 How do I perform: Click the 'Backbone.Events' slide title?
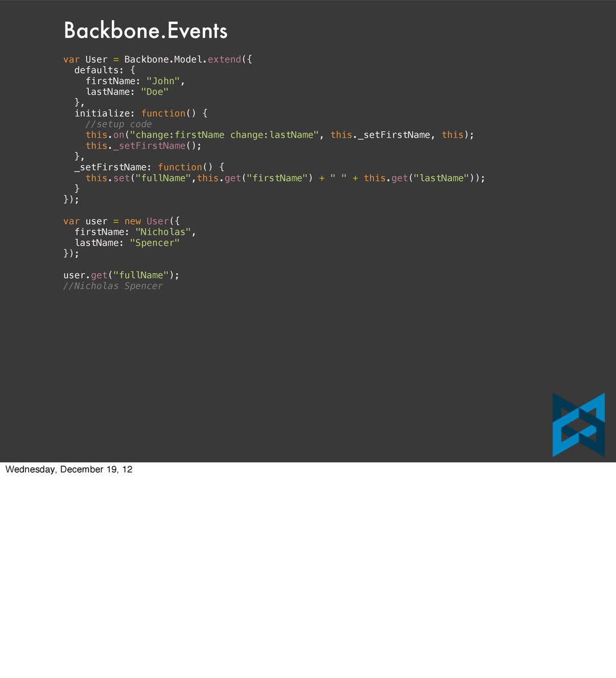coord(146,31)
